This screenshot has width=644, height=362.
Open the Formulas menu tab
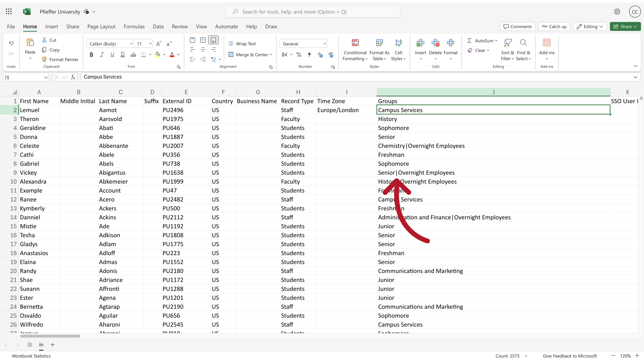[134, 26]
